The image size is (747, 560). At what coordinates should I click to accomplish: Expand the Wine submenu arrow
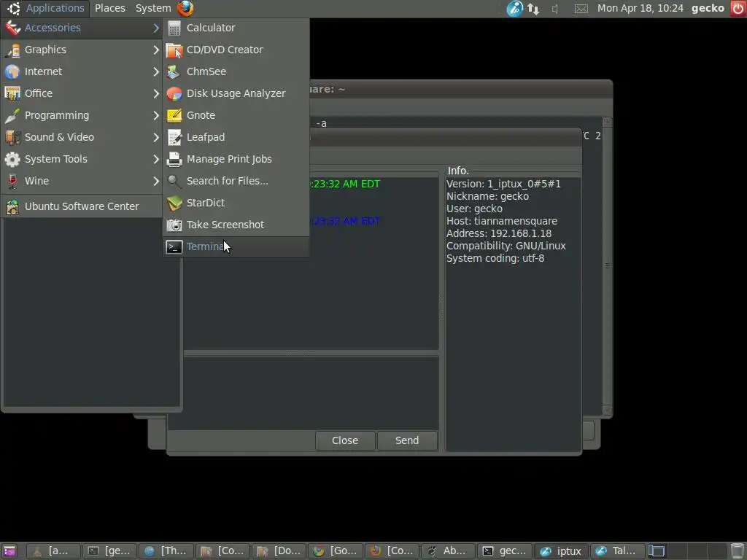coord(156,182)
